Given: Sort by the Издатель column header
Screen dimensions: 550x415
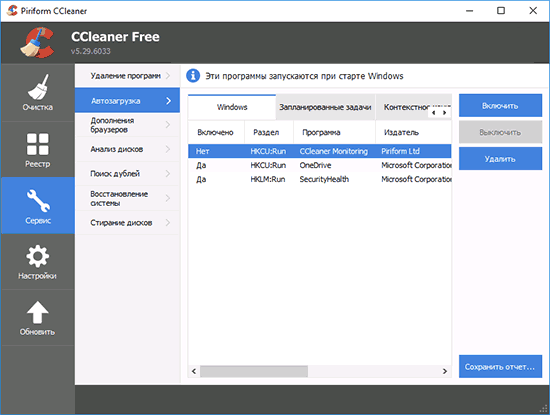Looking at the screenshot, I should pos(413,132).
